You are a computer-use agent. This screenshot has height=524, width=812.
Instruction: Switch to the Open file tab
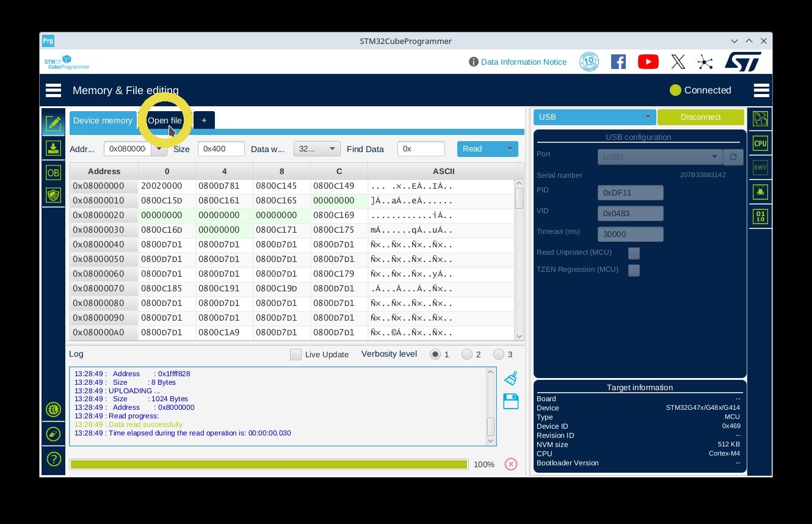(x=165, y=120)
